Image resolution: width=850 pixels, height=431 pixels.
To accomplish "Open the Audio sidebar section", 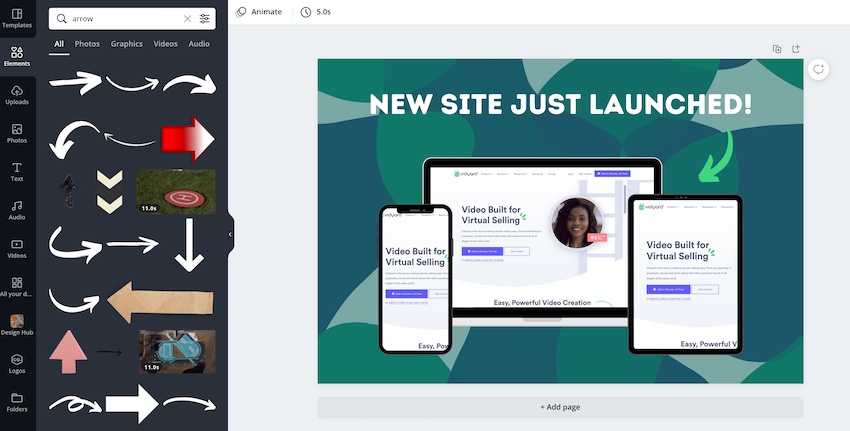I will pos(17,210).
